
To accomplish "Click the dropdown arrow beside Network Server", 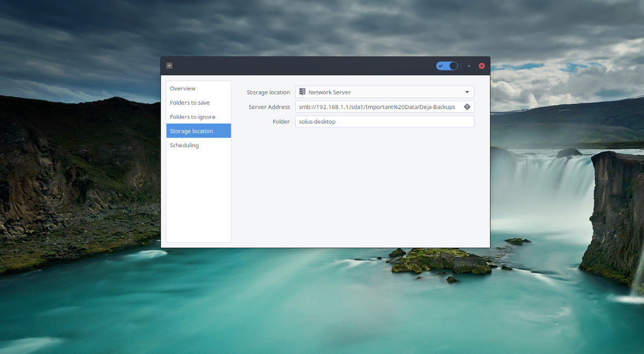I will (467, 92).
